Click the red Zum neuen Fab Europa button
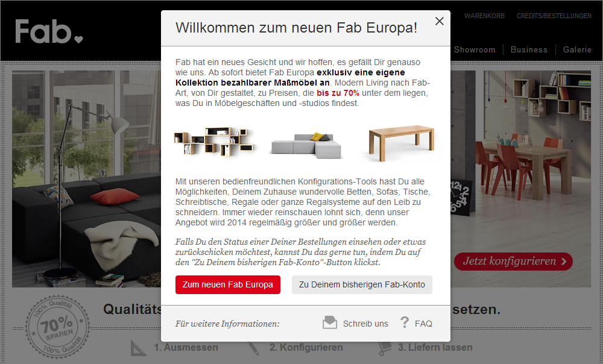Screen dimensions: 603x364 (x=228, y=285)
